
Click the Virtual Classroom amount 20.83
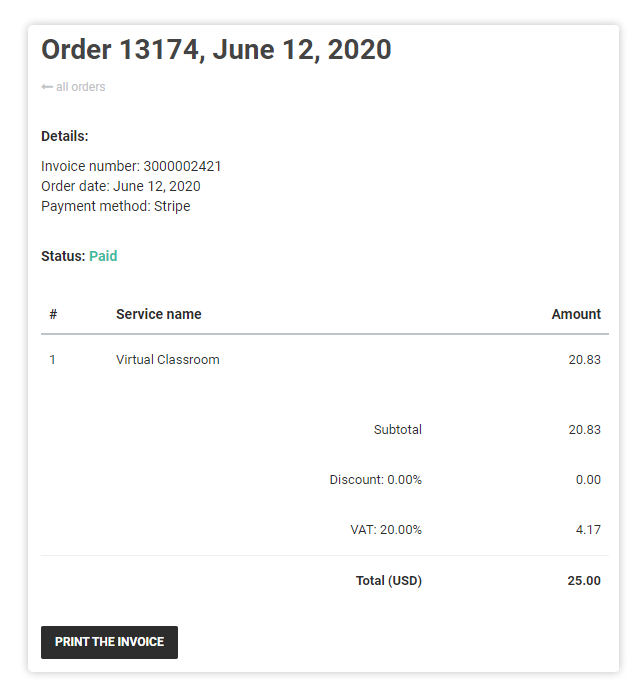[x=584, y=360]
